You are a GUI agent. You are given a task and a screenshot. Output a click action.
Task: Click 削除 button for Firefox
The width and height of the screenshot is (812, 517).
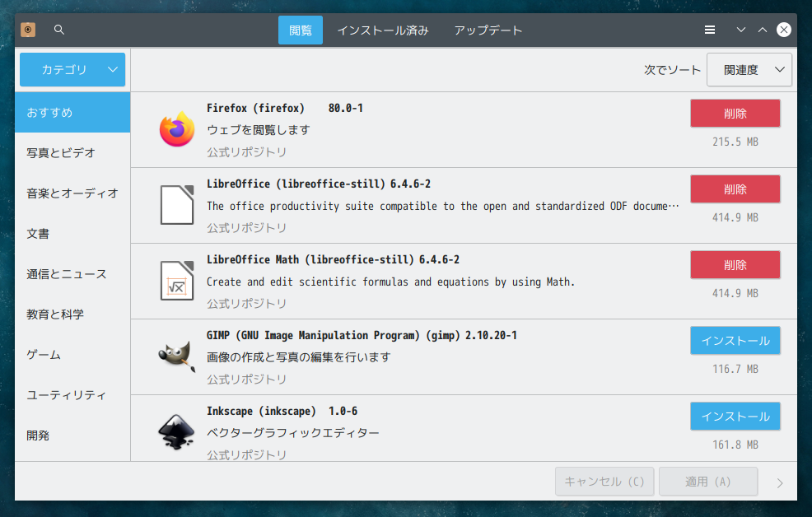(735, 114)
